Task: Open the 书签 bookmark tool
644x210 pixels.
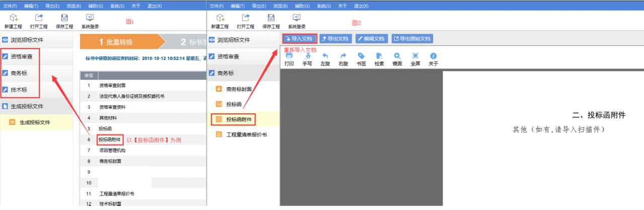Action: tap(361, 59)
